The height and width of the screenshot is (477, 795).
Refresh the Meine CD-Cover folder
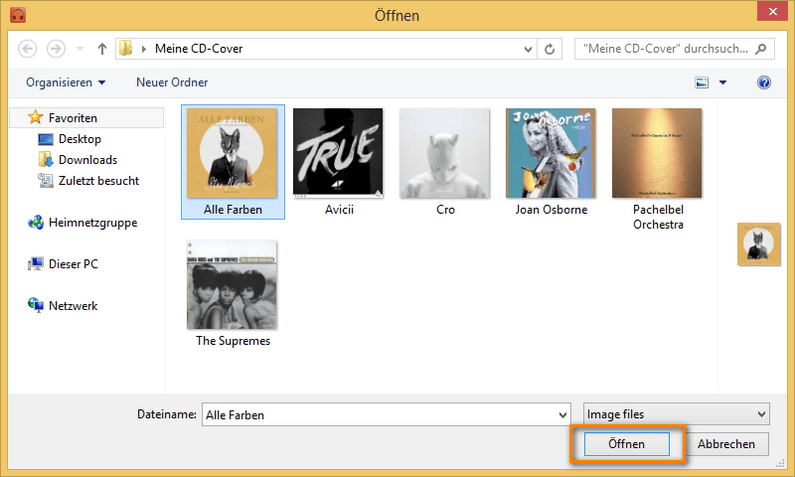click(x=550, y=49)
